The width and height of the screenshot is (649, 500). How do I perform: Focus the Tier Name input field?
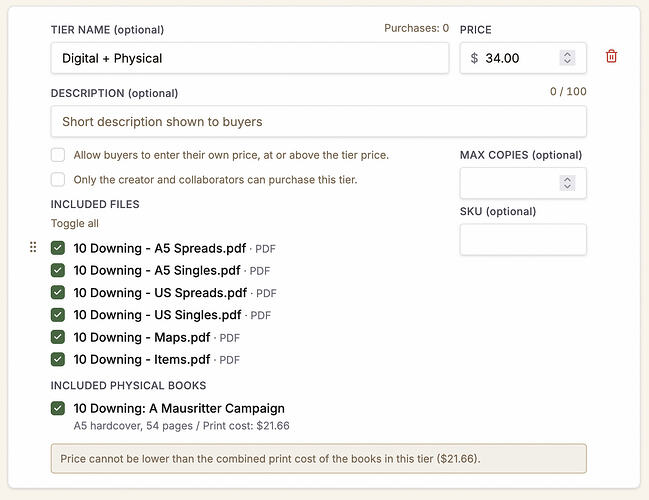tap(250, 58)
